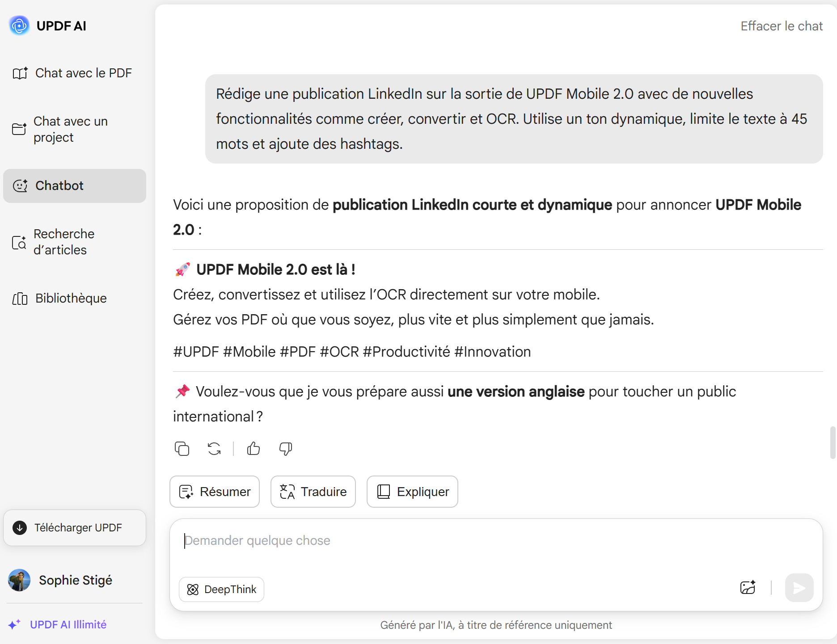The height and width of the screenshot is (644, 837).
Task: Regenerate the chatbot response
Action: pos(214,448)
